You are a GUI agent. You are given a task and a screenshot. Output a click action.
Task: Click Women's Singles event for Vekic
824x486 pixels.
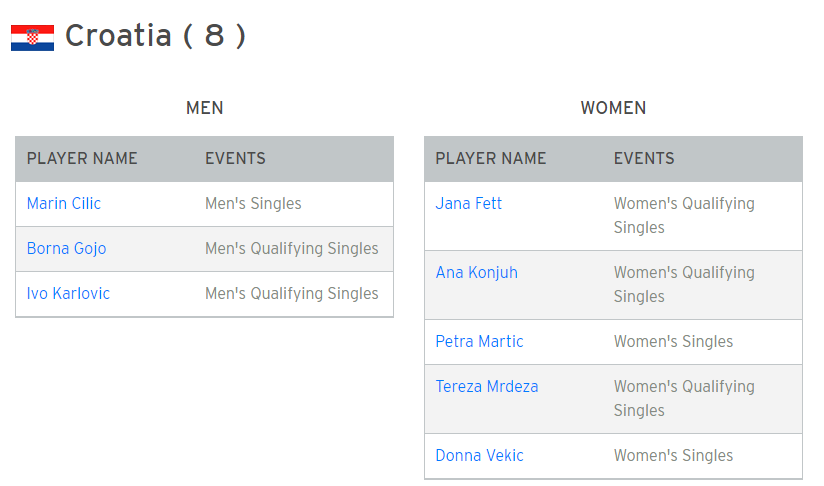(x=673, y=455)
